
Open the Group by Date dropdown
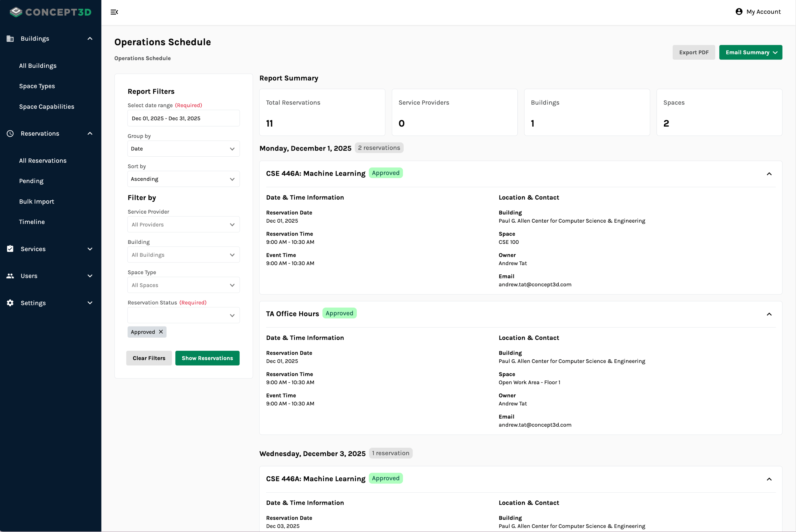coord(183,149)
